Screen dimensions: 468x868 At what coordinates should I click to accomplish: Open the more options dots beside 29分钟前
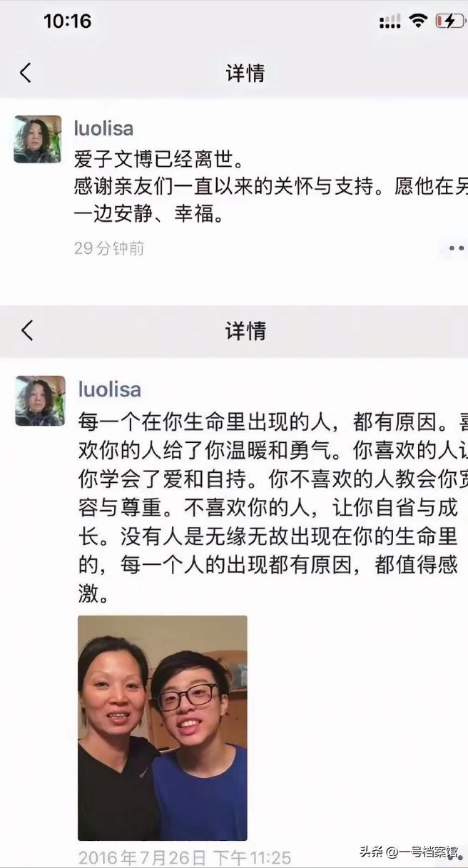[x=456, y=248]
